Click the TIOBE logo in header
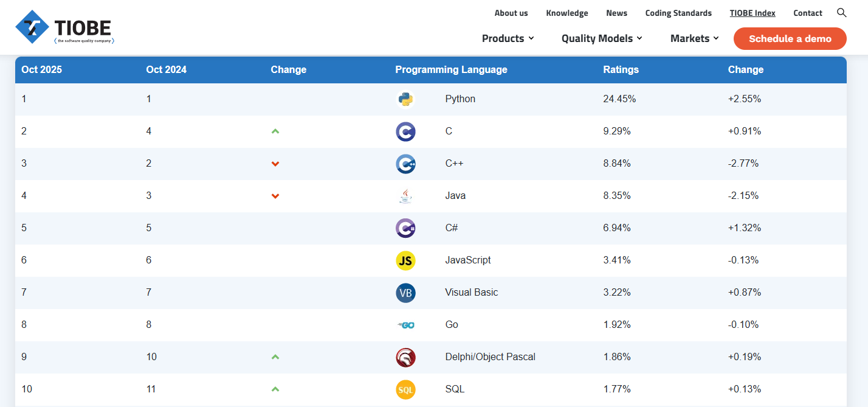Screen dimensions: 868x407 [64, 28]
